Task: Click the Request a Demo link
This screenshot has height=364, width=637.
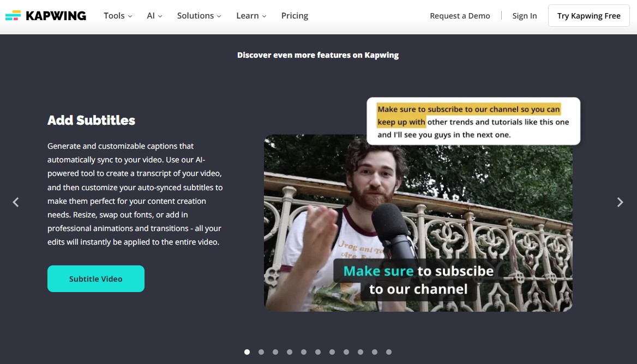Action: tap(460, 16)
